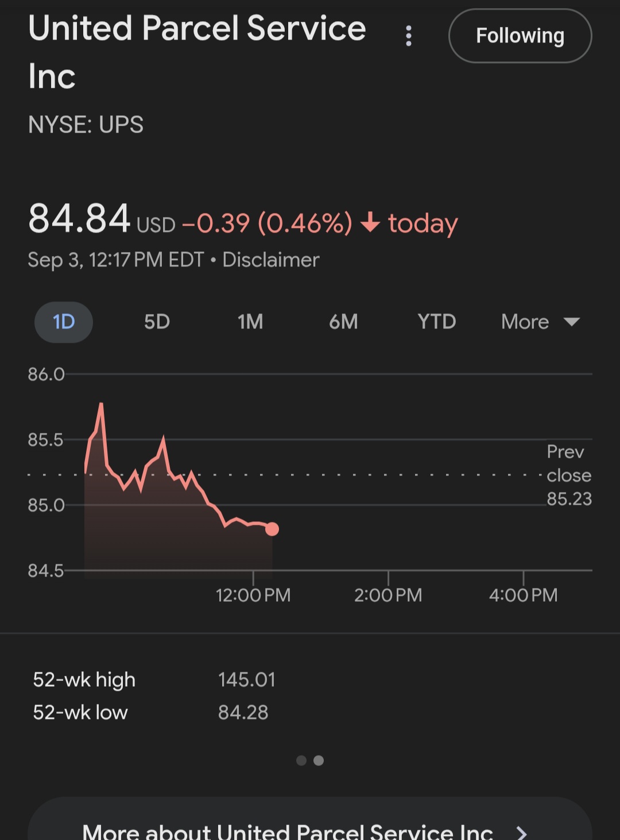Open the Disclaimer link
Screen dimensions: 620x840
(270, 260)
